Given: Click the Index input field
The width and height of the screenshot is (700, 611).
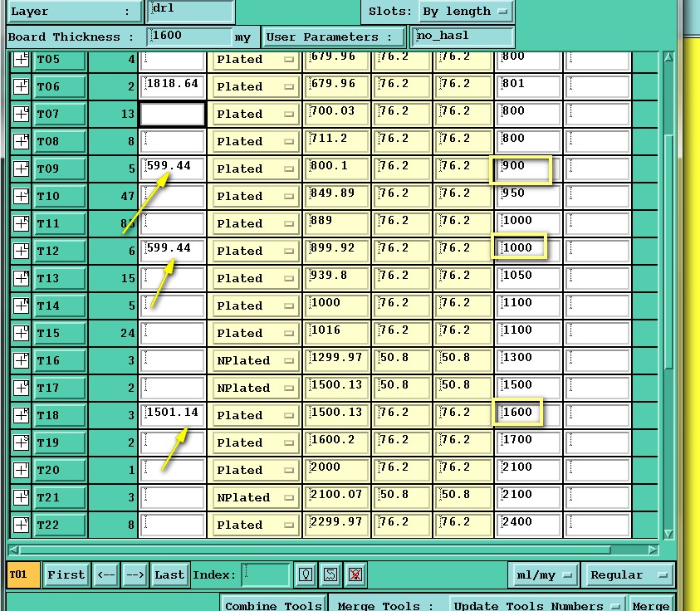Looking at the screenshot, I should (265, 574).
